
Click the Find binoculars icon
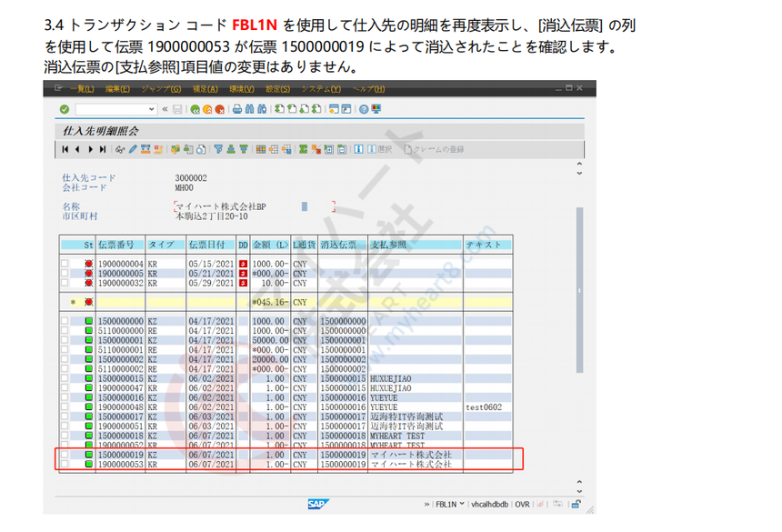249,109
